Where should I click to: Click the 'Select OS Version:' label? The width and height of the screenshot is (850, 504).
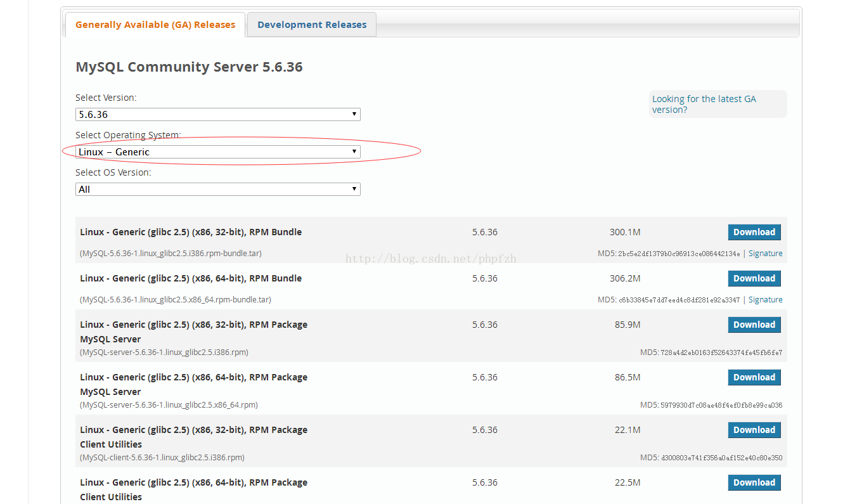tap(113, 172)
